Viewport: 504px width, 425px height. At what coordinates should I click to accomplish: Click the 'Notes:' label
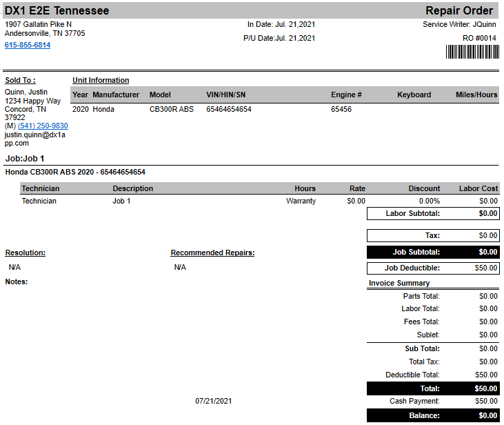pos(17,281)
